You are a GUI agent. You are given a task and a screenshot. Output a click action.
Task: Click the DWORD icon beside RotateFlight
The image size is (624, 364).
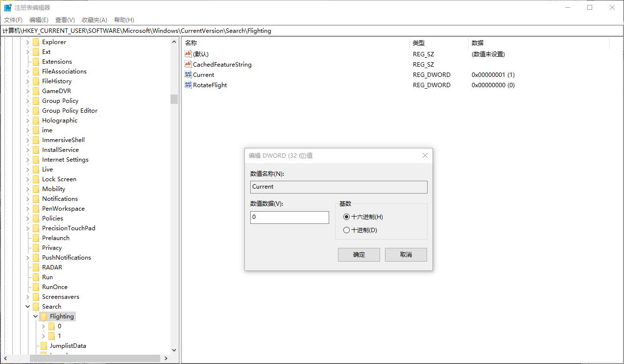coord(188,85)
